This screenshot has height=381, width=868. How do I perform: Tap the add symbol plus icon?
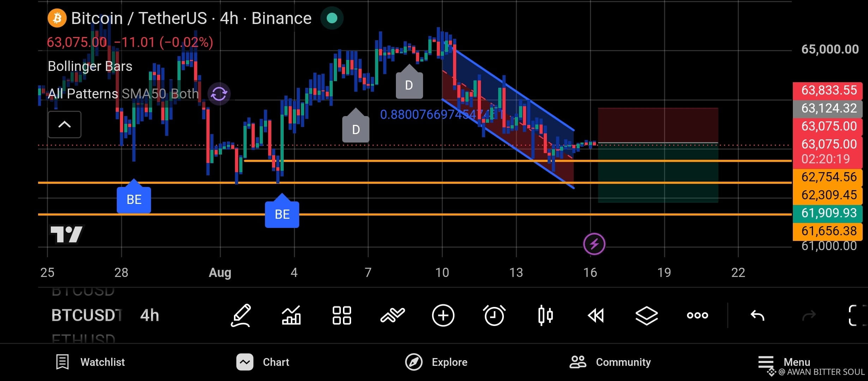click(x=443, y=315)
